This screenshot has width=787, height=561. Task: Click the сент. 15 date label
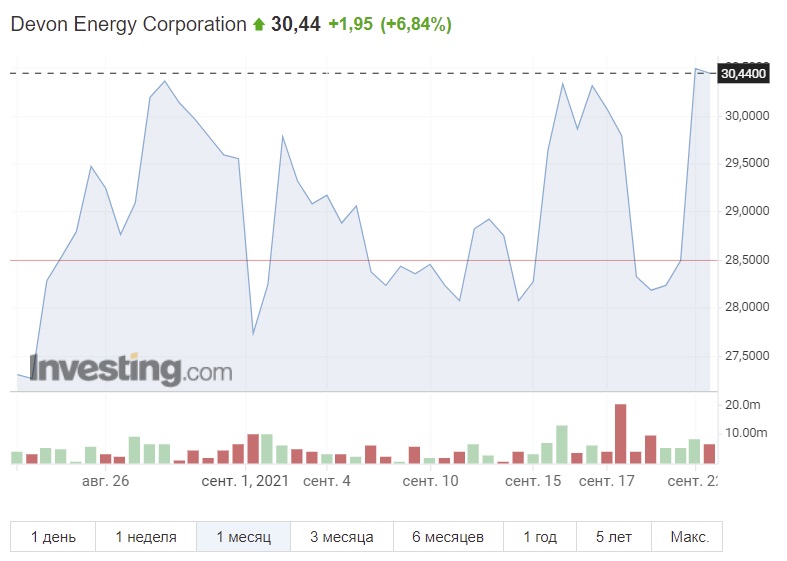(533, 481)
